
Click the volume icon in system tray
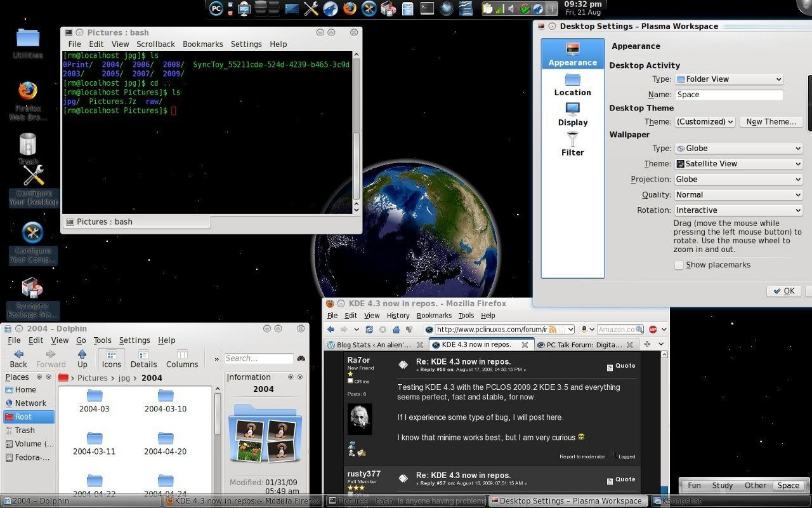point(511,9)
